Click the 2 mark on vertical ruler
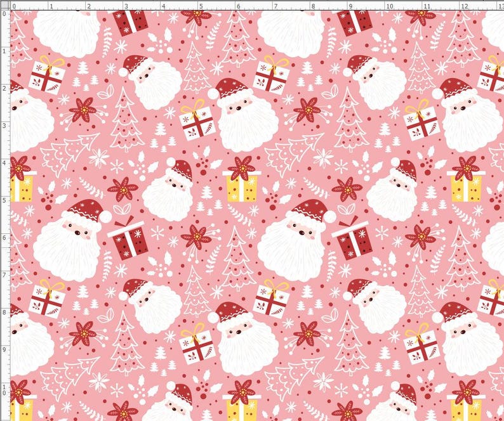The height and width of the screenshot is (421, 504). click(x=4, y=89)
